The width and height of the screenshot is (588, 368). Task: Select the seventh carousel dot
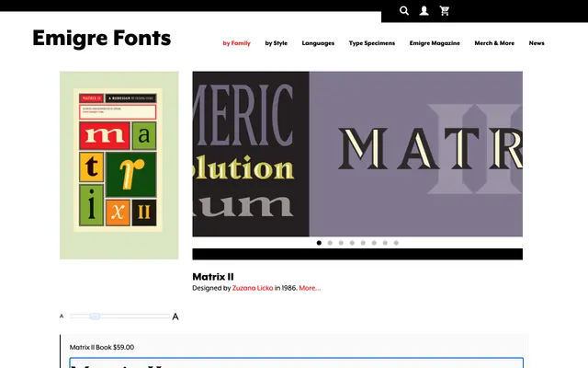click(385, 243)
